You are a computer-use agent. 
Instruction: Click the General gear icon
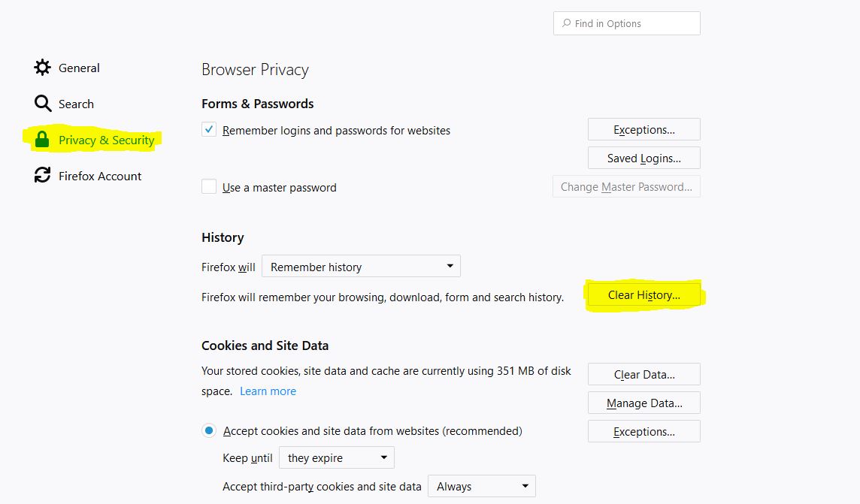[42, 68]
